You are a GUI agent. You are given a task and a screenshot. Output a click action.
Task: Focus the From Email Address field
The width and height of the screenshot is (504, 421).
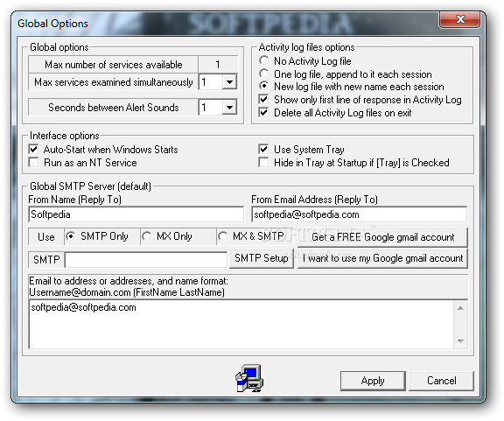tap(359, 214)
